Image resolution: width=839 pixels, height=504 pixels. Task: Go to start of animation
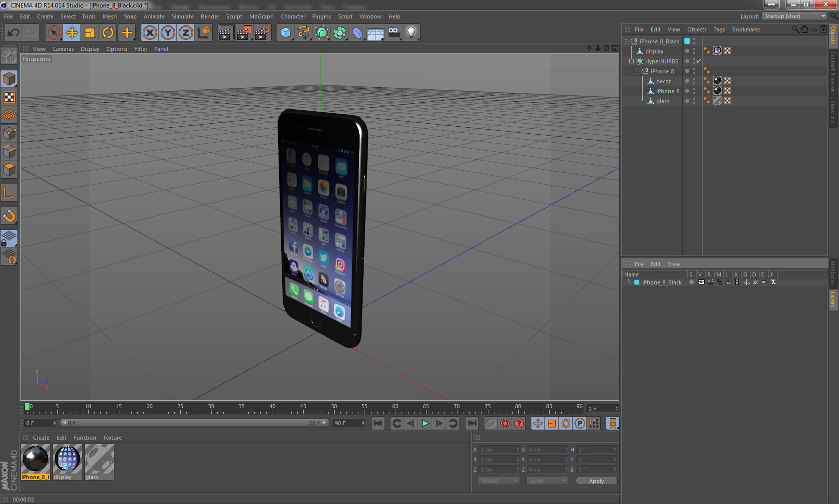click(x=378, y=423)
